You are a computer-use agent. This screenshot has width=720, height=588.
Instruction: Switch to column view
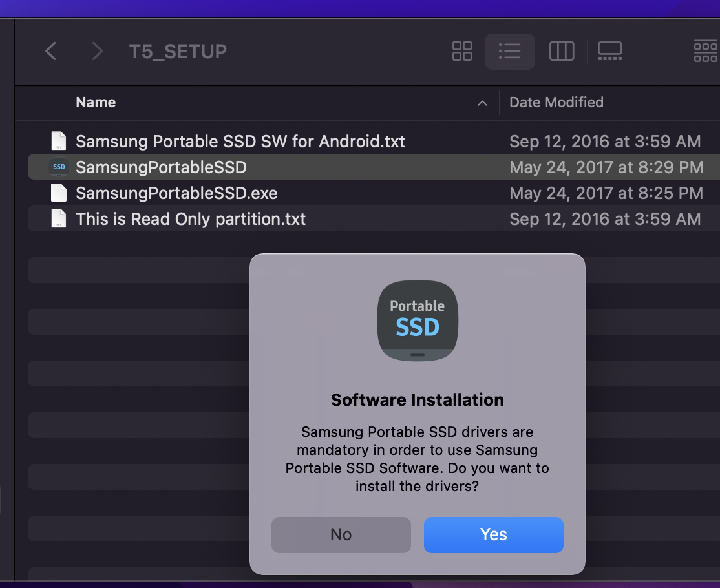[562, 51]
